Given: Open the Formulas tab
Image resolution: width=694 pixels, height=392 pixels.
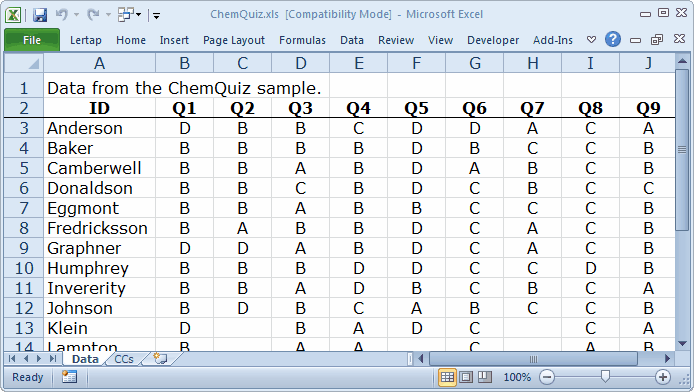Looking at the screenshot, I should click(302, 40).
